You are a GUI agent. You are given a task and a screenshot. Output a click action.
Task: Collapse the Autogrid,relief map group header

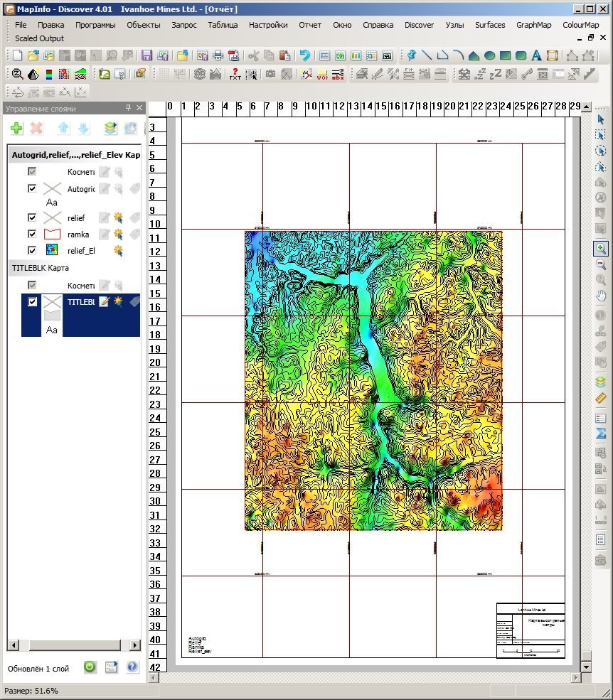click(x=75, y=155)
